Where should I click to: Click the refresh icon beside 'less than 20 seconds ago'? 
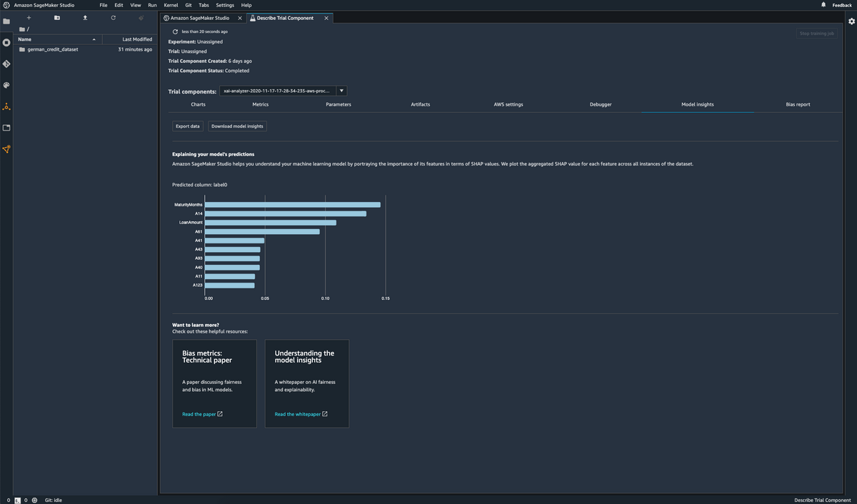(176, 32)
